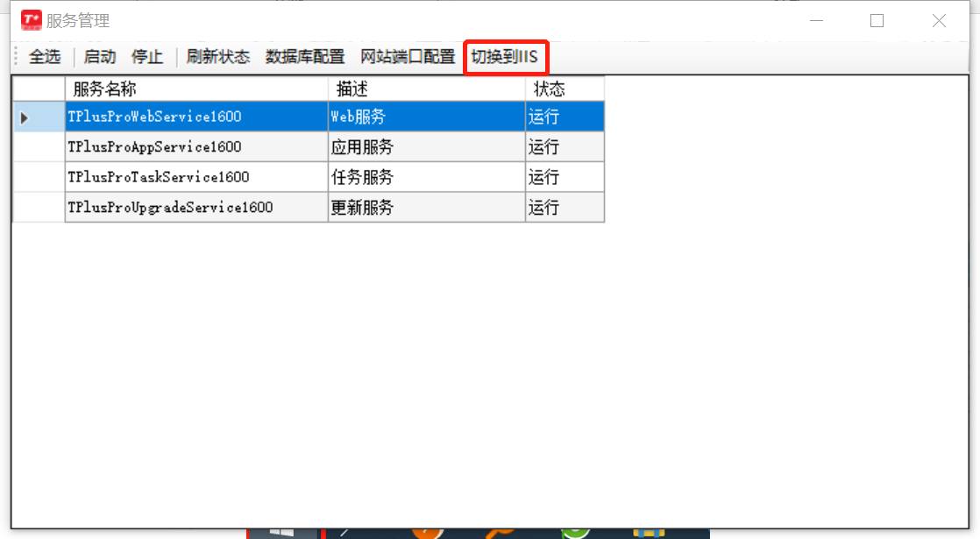Image resolution: width=980 pixels, height=539 pixels.
Task: Click the 应用服务 description cell
Action: 427,146
